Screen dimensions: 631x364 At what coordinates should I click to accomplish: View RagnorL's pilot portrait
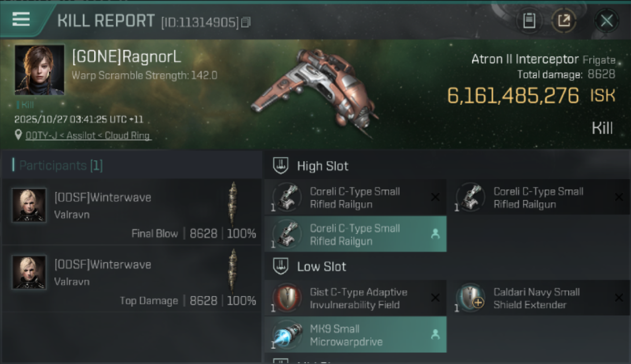coord(39,70)
